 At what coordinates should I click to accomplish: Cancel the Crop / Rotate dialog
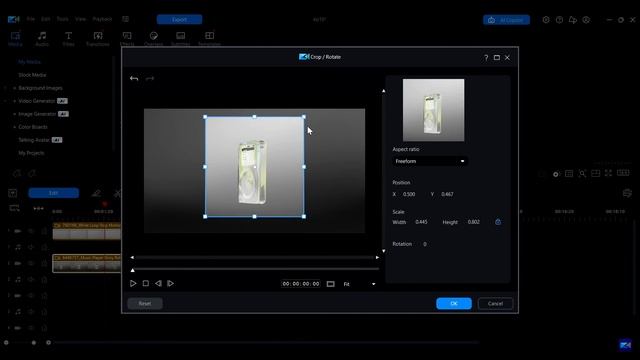(495, 303)
